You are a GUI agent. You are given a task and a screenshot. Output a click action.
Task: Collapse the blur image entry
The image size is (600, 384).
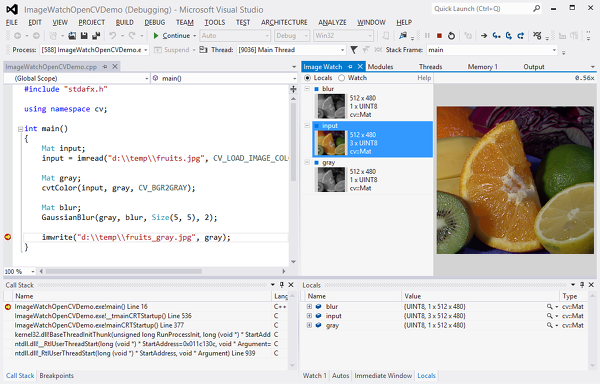[x=307, y=89]
